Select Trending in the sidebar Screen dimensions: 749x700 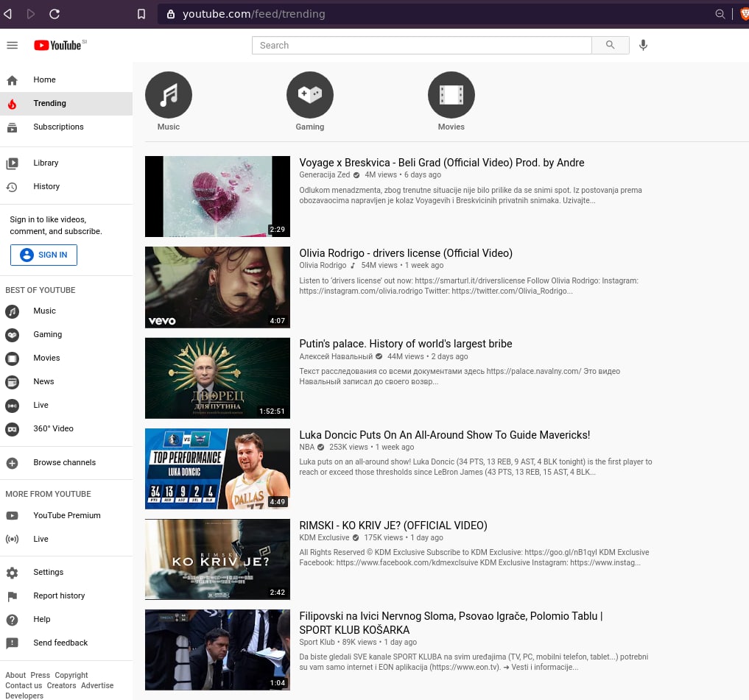(x=66, y=104)
